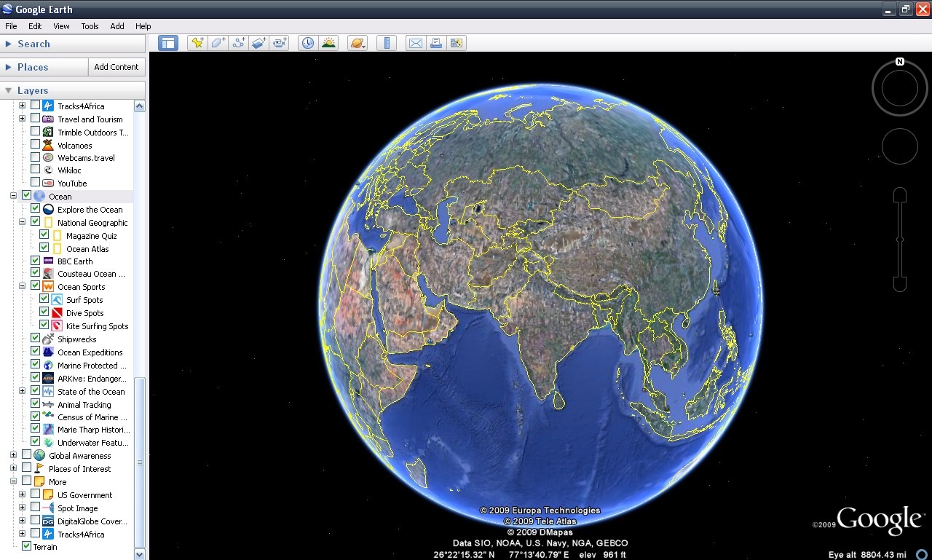
Task: Expand the Search panel triangle
Action: point(9,44)
